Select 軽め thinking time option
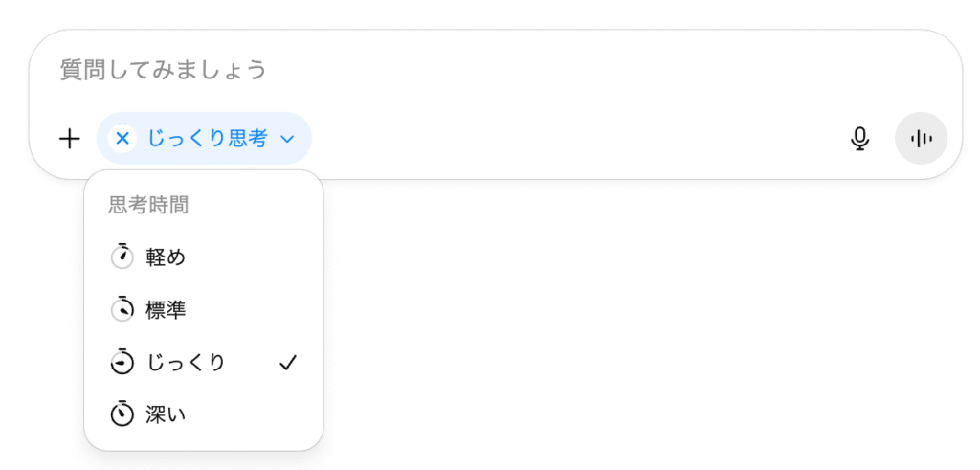 tap(166, 257)
